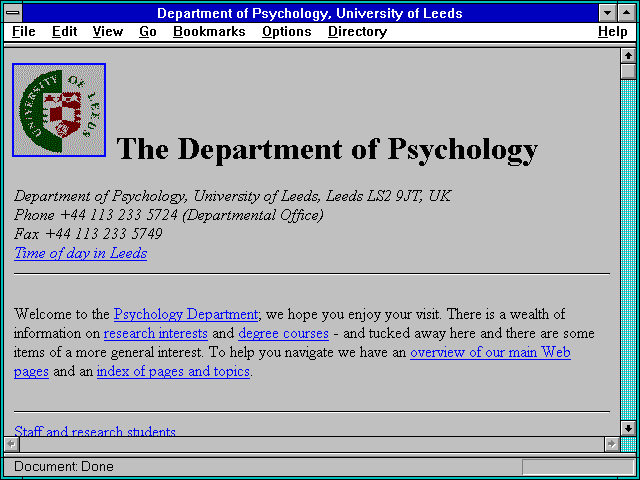The width and height of the screenshot is (640, 480).
Task: Click the Fax +44 113 233 5749 line
Action: point(88,234)
